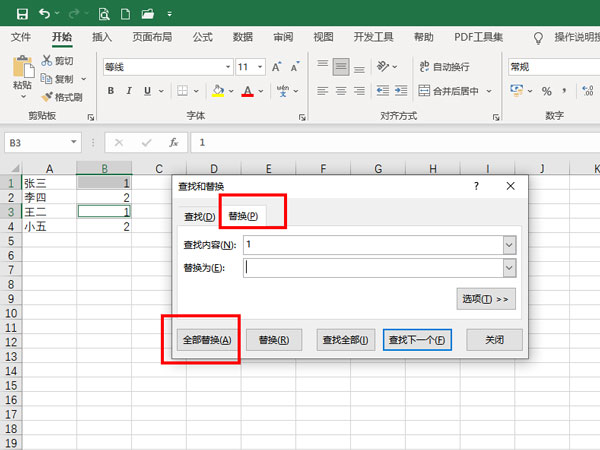Click the Save icon in quick access toolbar
This screenshot has height=450, width=600.
pos(21,14)
